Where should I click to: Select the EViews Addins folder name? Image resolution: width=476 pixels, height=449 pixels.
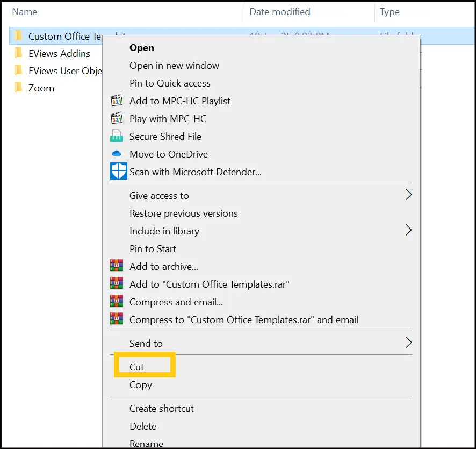click(x=59, y=53)
